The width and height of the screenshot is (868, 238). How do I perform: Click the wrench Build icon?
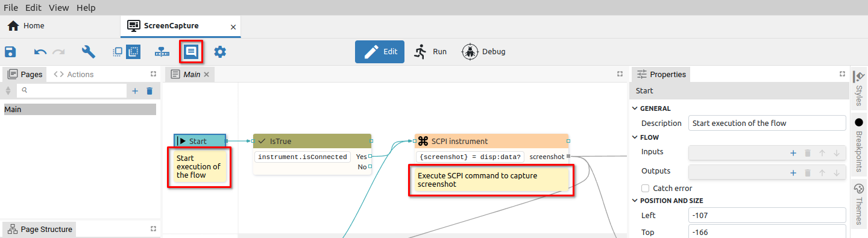coord(89,52)
